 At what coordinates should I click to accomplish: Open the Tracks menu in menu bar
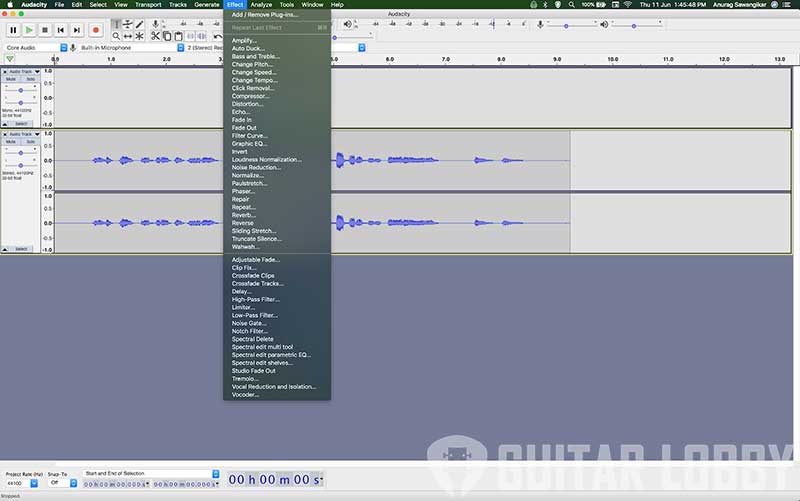click(x=178, y=5)
